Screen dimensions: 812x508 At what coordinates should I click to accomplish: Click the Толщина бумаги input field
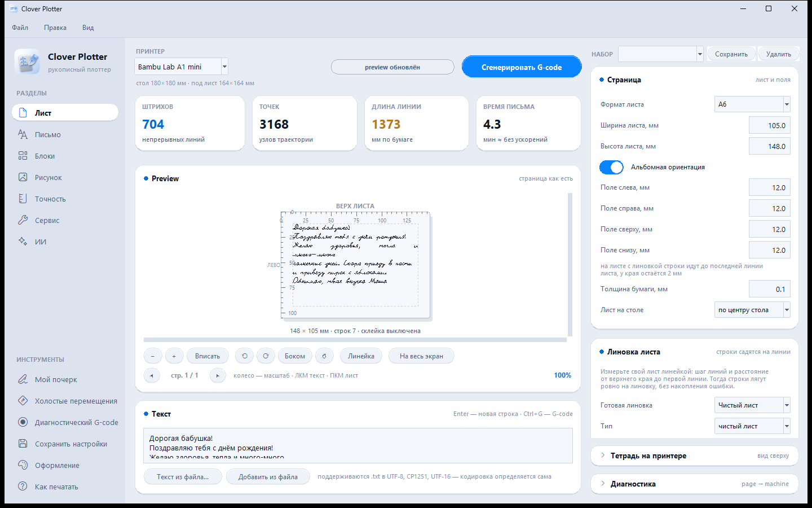(770, 289)
